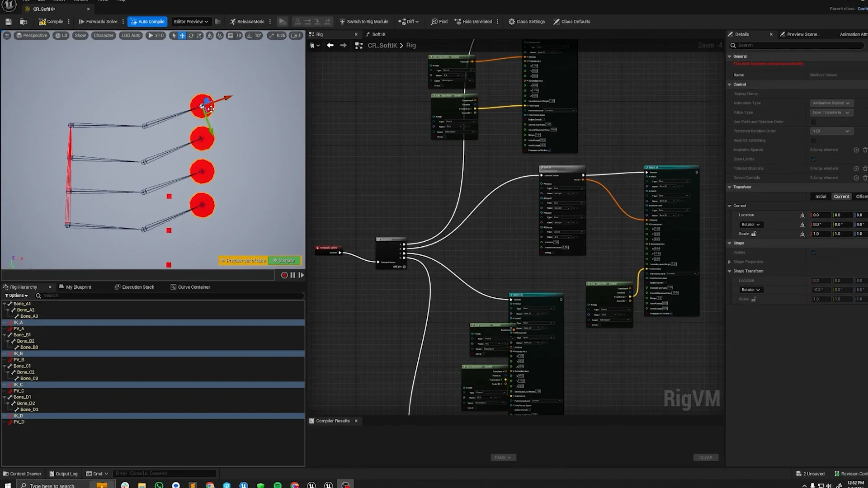
Task: Click the green Compile button in the viewport
Action: point(284,260)
